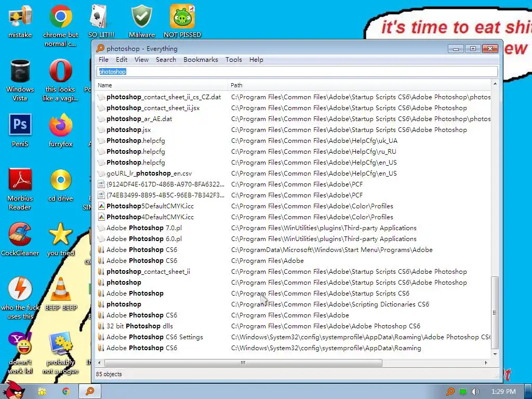This screenshot has width=532, height=399.
Task: Select Adobe Photoshop CS6 in C:\Program Files\Adobe
Action: point(294,261)
